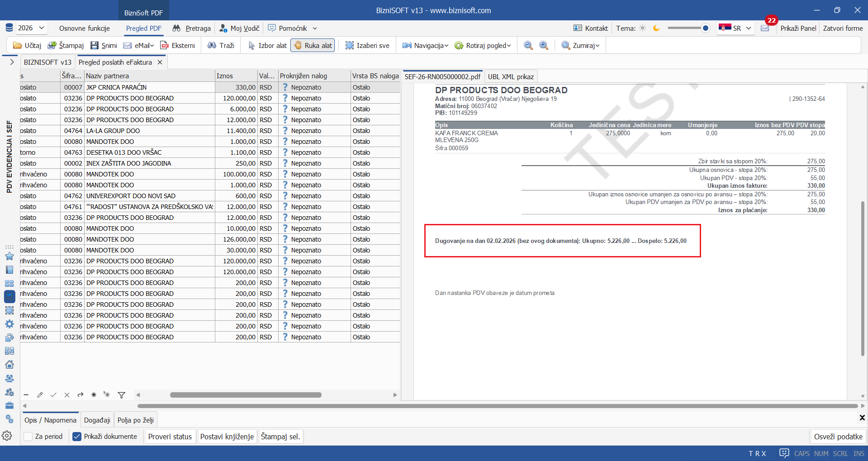Switch to the UBL XML prikaz tab
The width and height of the screenshot is (868, 461).
click(x=510, y=76)
